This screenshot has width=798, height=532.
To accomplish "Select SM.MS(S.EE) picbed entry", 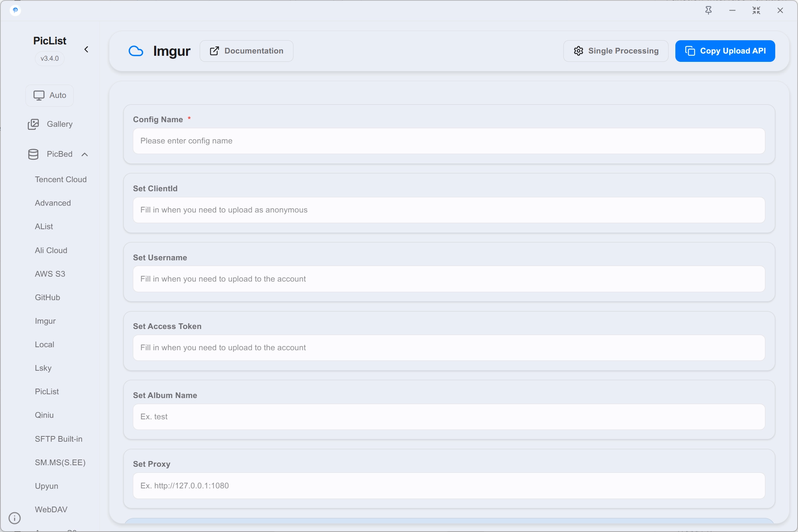I will coord(60,463).
